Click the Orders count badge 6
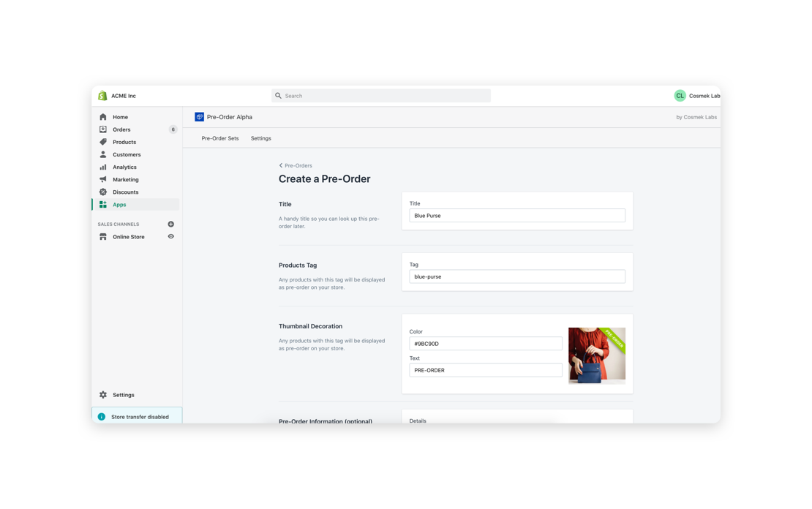This screenshot has height=509, width=812. (x=173, y=129)
